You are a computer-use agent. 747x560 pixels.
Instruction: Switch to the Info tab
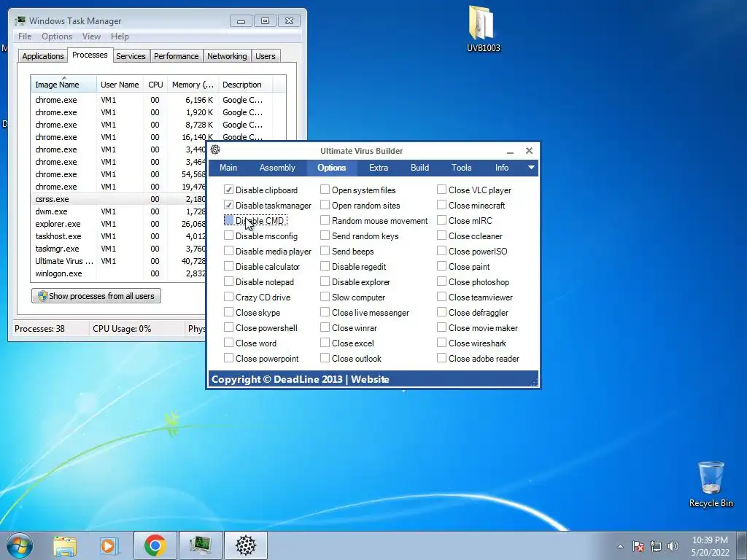pos(502,168)
